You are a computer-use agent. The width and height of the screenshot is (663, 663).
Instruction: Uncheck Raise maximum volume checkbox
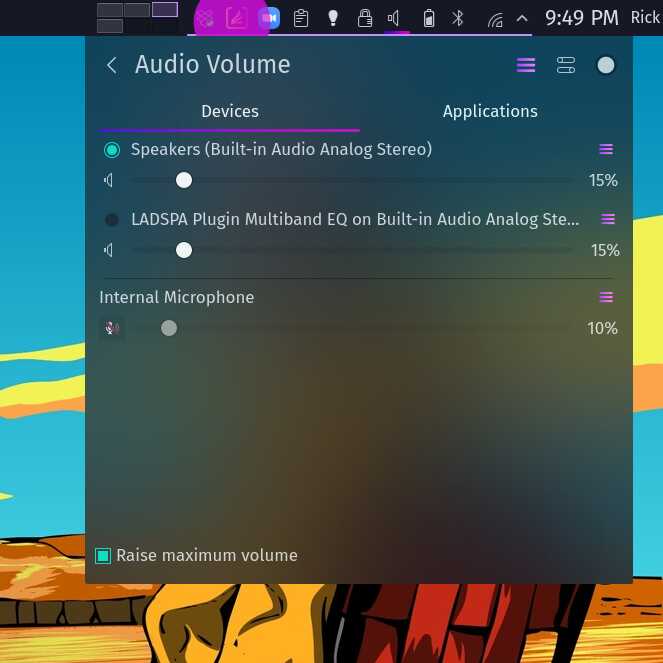coord(103,556)
